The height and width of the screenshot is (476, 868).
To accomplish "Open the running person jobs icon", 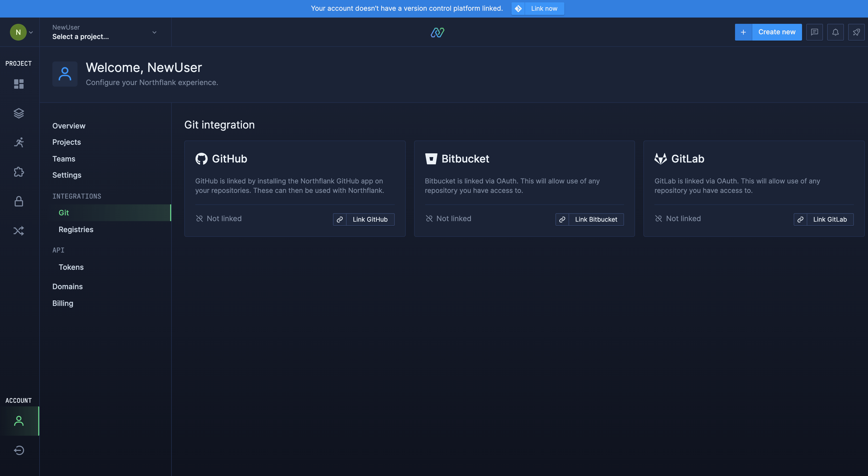I will click(x=19, y=143).
